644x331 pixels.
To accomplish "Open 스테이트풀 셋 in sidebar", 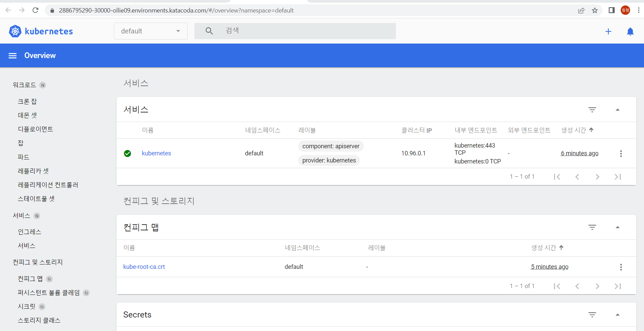I will pos(36,199).
